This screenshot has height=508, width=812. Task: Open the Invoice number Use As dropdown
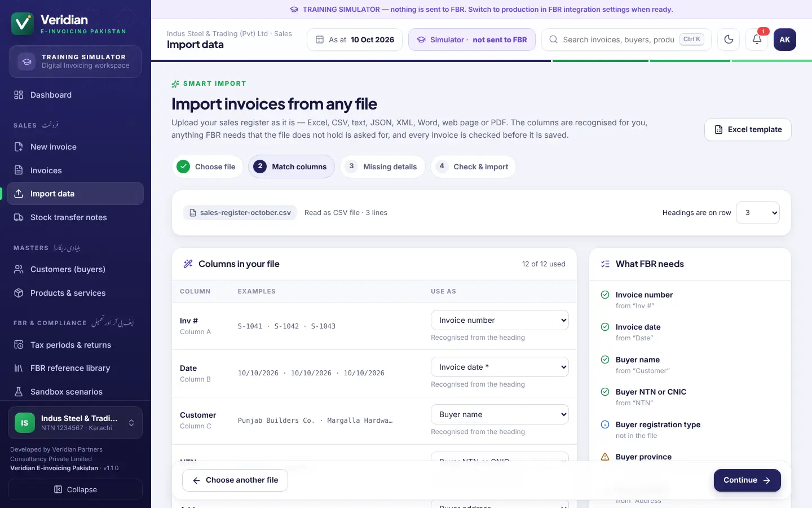(500, 320)
